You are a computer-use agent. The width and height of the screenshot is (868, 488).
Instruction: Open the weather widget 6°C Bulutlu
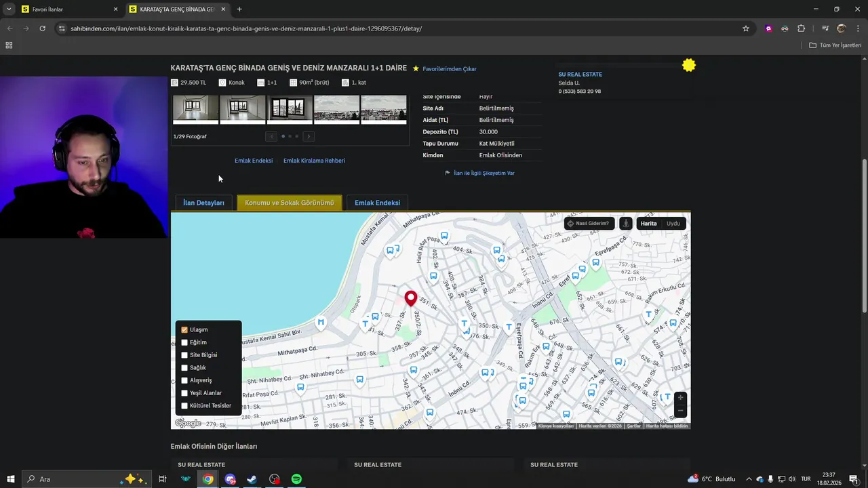712,479
